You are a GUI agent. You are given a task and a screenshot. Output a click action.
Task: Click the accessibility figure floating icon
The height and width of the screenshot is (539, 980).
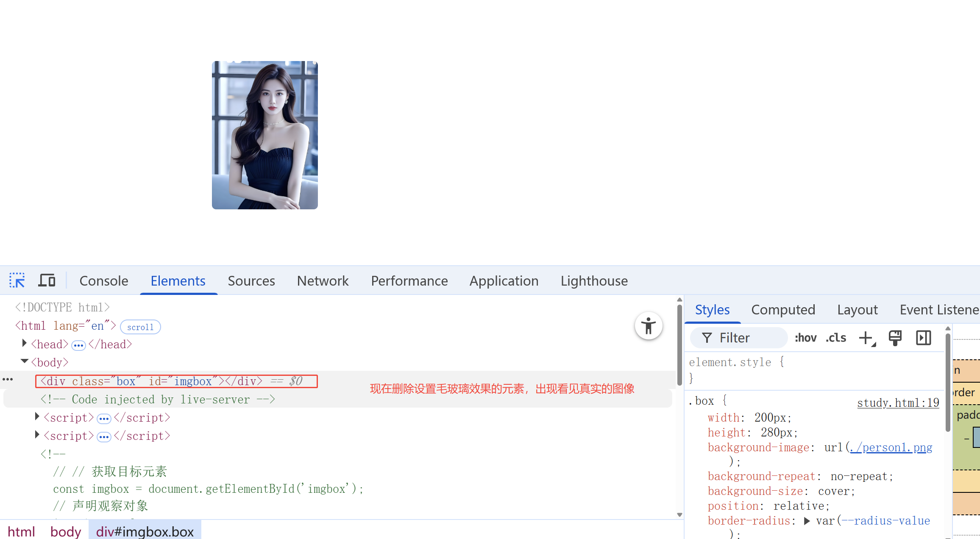648,326
